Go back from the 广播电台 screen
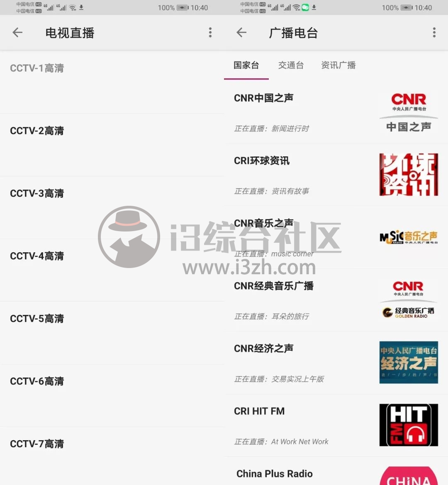 pyautogui.click(x=241, y=32)
